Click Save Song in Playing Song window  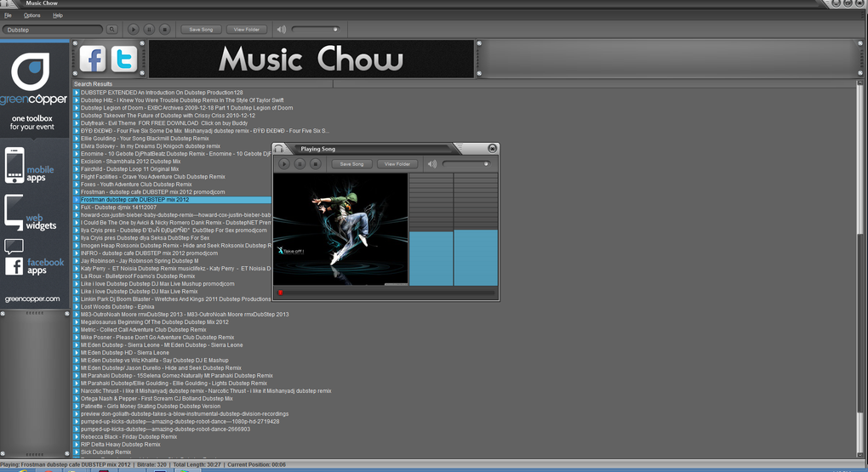coord(351,164)
